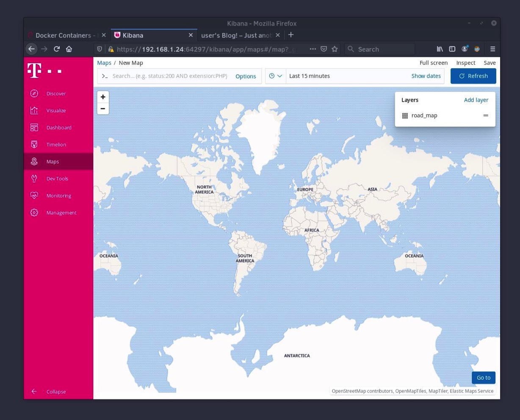Click Full screen in the top menu

pyautogui.click(x=434, y=63)
